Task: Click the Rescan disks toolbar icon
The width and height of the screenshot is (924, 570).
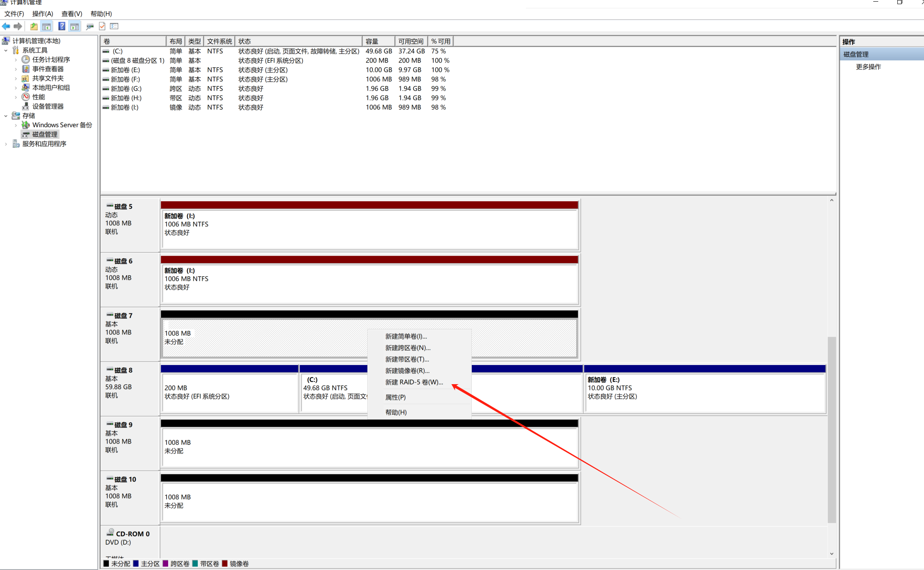Action: [x=89, y=27]
